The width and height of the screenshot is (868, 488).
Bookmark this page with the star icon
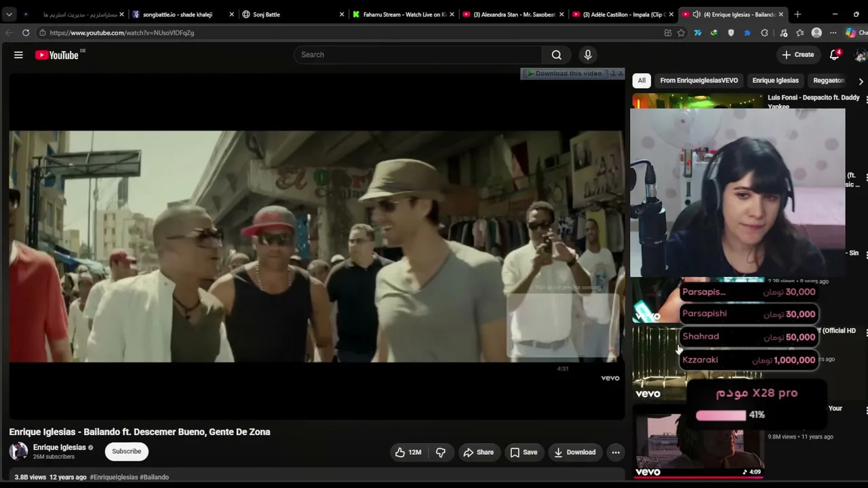click(681, 33)
